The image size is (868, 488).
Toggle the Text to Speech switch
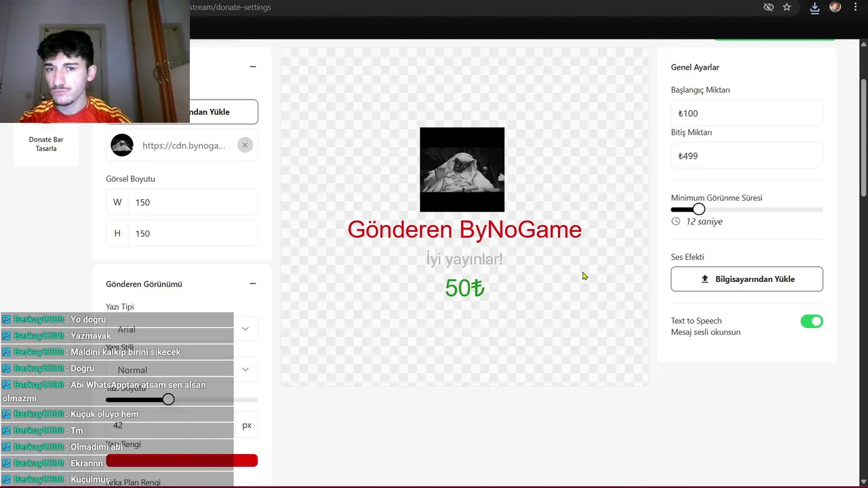[x=812, y=321]
